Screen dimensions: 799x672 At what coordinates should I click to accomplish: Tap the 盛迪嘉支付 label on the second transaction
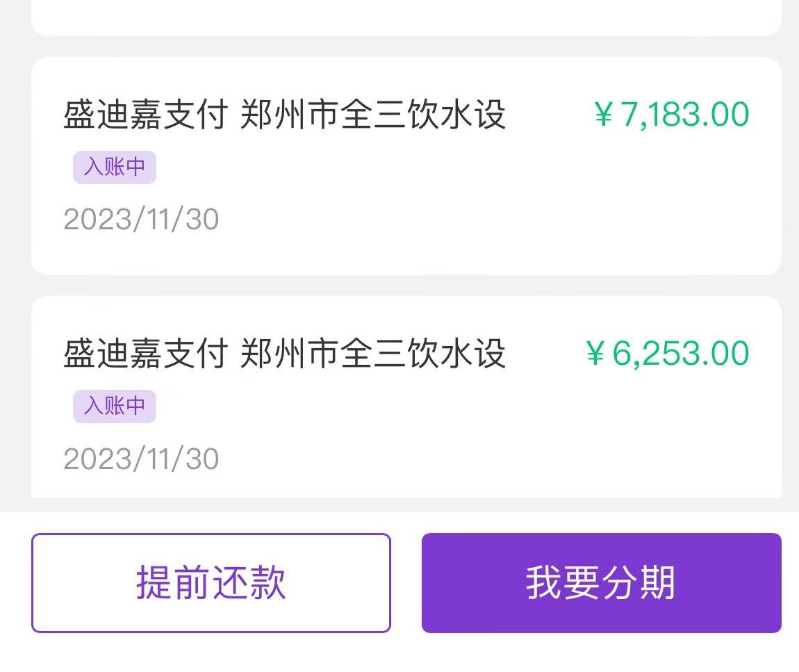pyautogui.click(x=144, y=353)
